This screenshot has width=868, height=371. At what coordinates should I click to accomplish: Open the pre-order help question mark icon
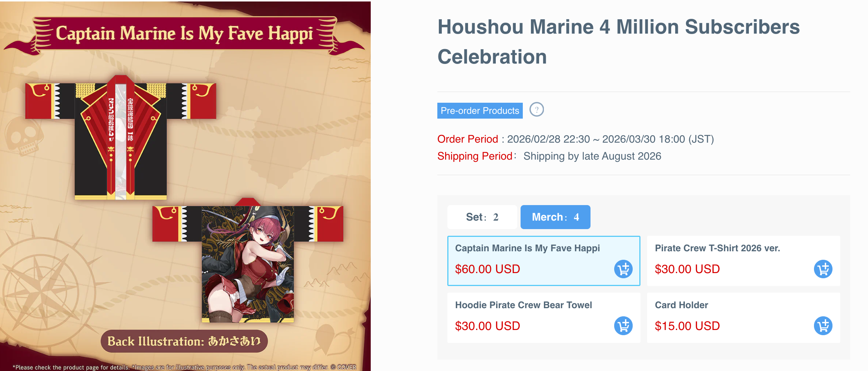[x=536, y=109]
